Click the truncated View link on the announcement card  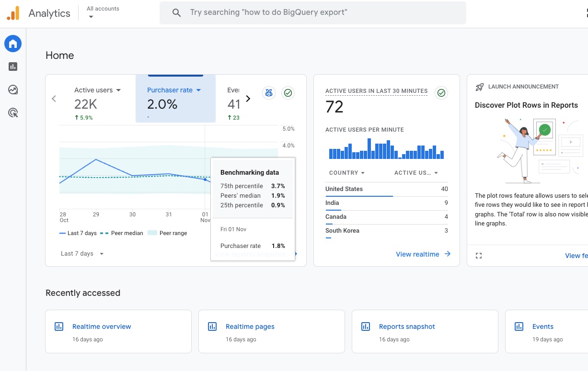[x=576, y=256]
